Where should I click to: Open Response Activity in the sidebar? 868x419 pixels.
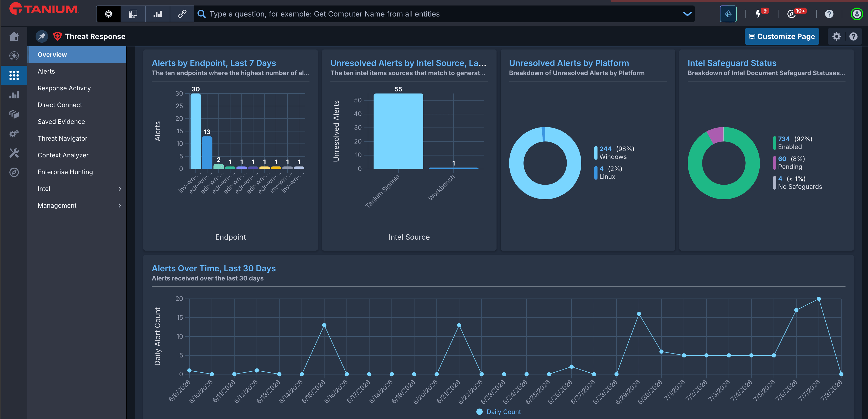(x=77, y=88)
